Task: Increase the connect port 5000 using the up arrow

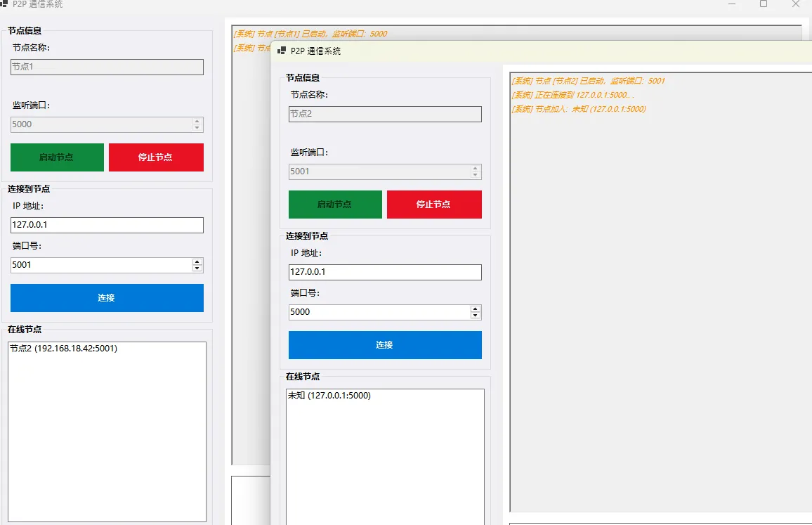Action: click(x=476, y=309)
